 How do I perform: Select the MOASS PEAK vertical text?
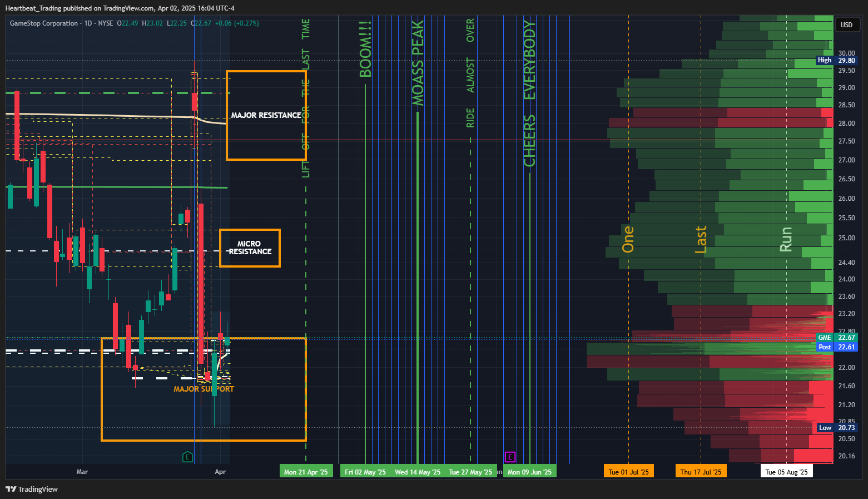(x=418, y=63)
